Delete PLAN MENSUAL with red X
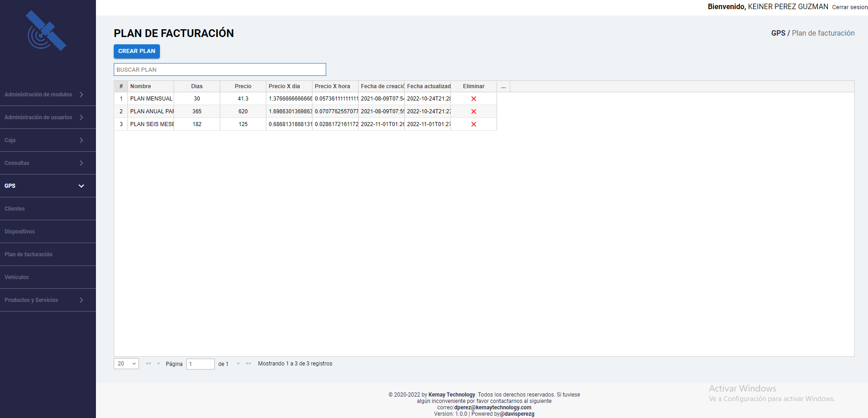Image resolution: width=868 pixels, height=418 pixels. click(473, 99)
